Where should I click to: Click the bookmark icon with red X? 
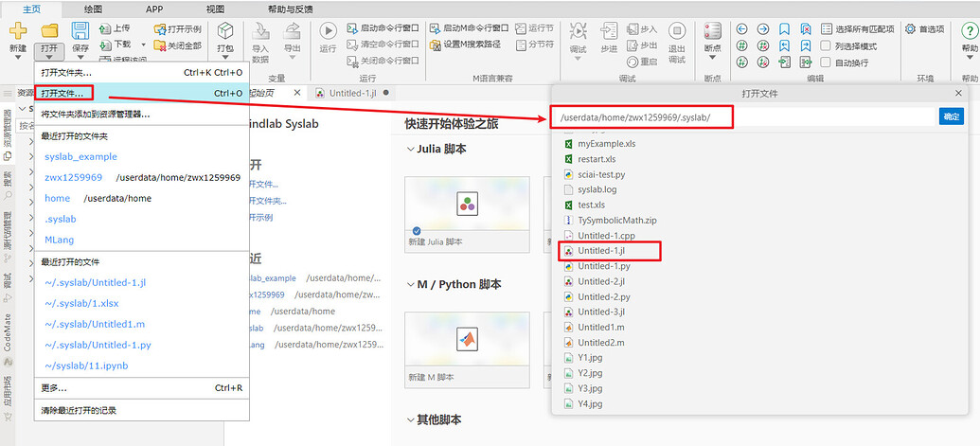tap(806, 28)
